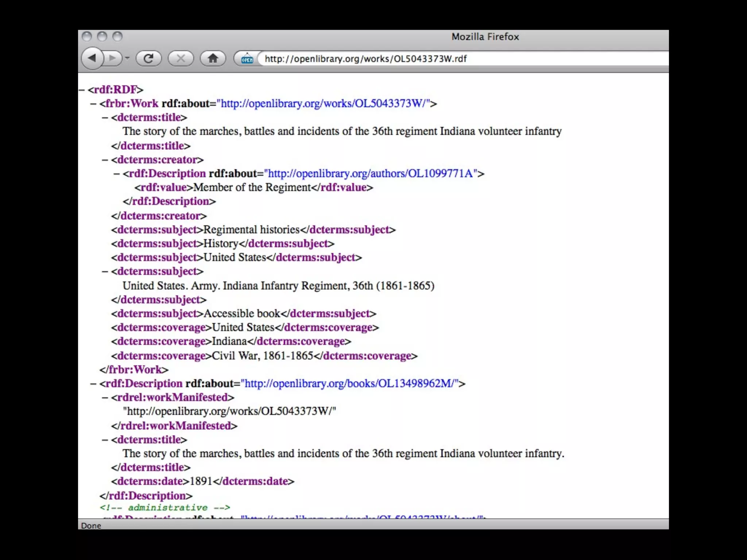Collapse the frbr:Work node
747x560 pixels.
(x=93, y=104)
